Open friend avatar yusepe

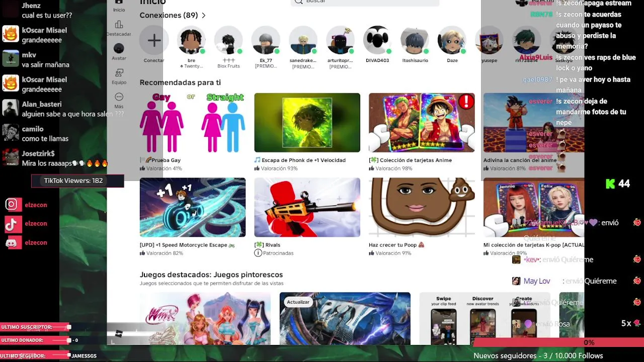(x=489, y=40)
